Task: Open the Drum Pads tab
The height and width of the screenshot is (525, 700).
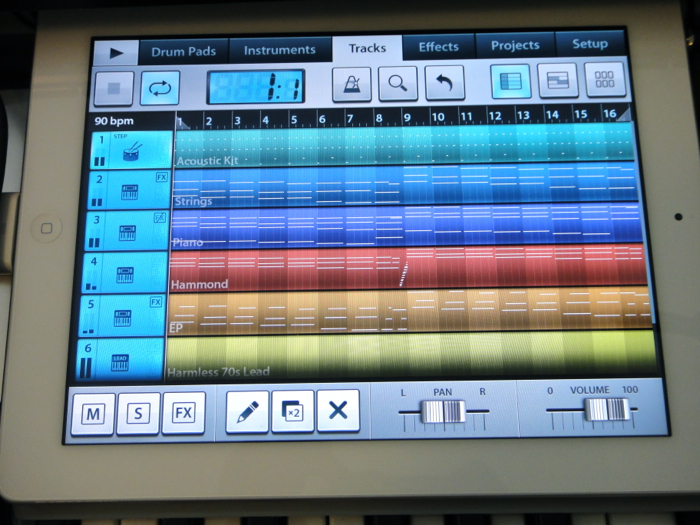Action: point(183,51)
